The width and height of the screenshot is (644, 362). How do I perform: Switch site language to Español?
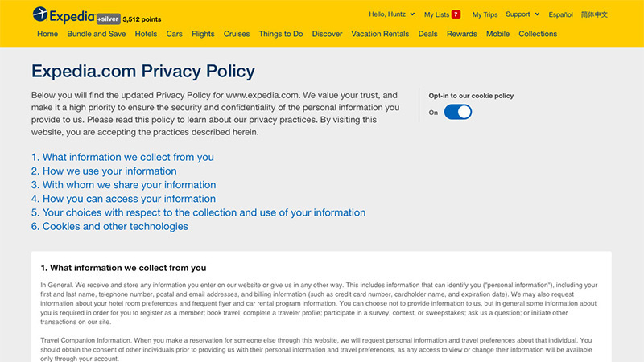[x=560, y=14]
